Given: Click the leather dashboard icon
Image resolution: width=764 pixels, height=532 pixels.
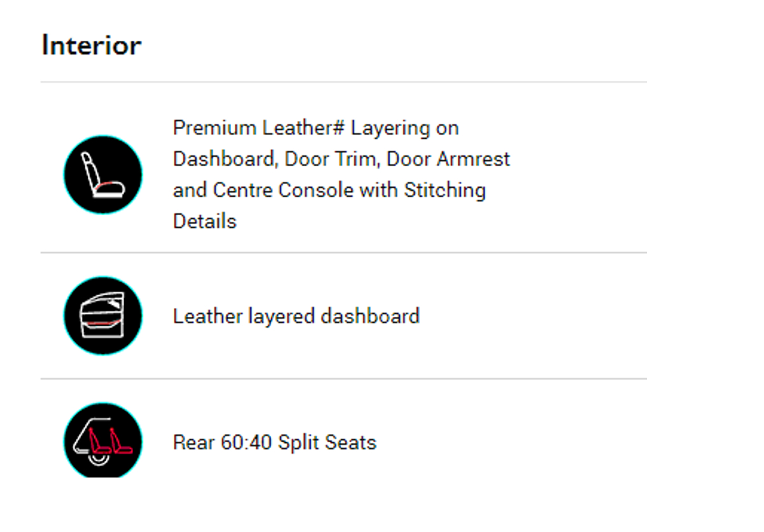Looking at the screenshot, I should point(103,316).
